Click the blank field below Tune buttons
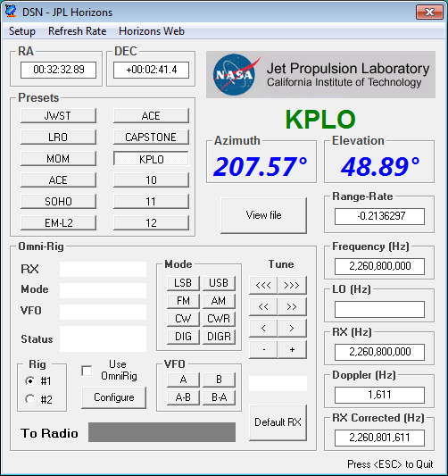This screenshot has height=476, width=448. pos(278,383)
